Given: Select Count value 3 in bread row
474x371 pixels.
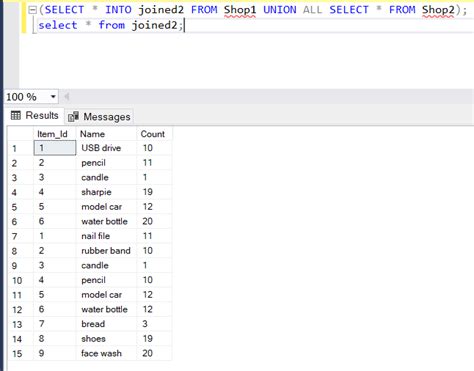Looking at the screenshot, I should coord(154,324).
